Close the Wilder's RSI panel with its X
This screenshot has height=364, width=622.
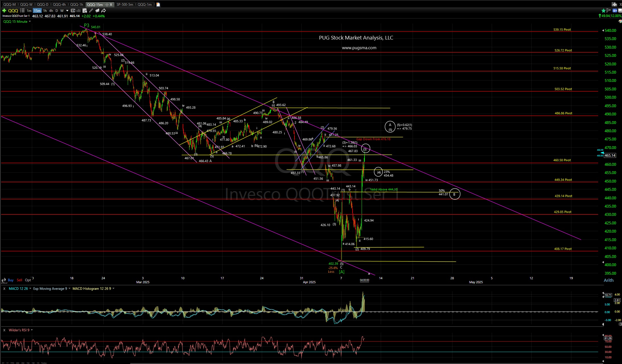[x=4, y=330]
